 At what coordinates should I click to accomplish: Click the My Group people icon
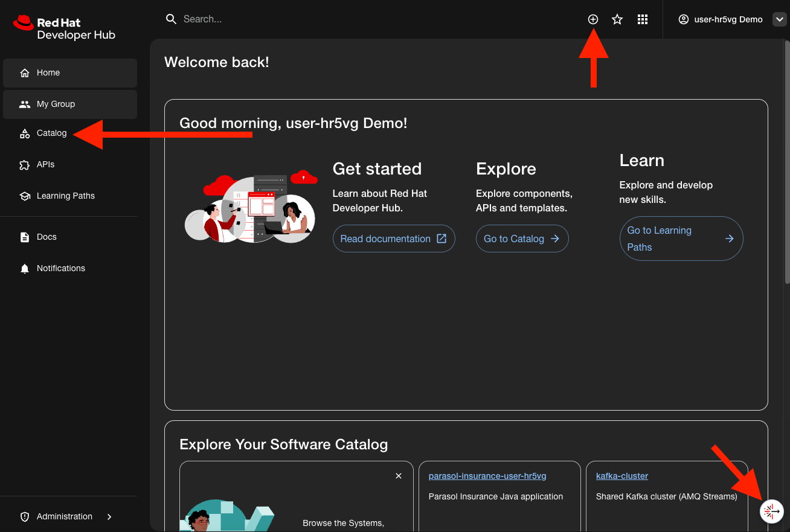point(25,104)
